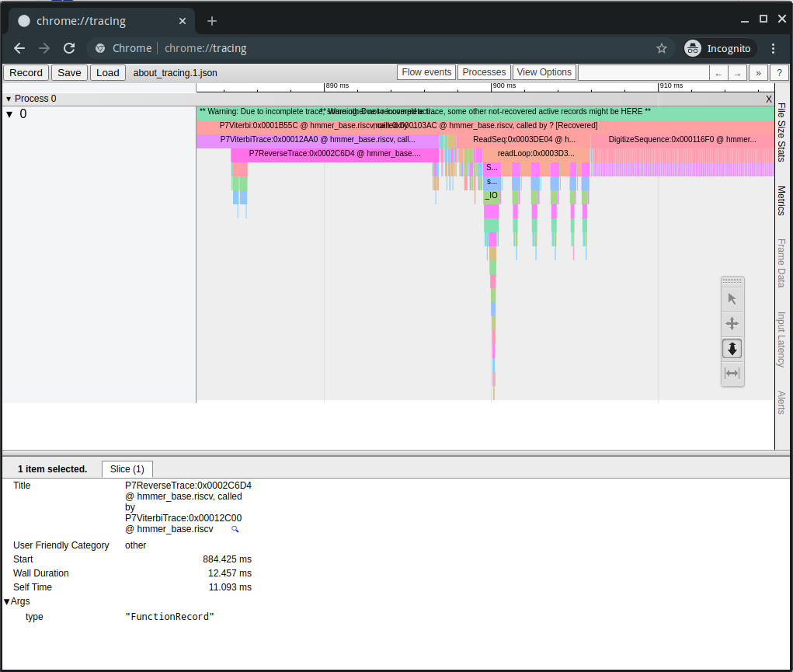Screen dimensions: 793x672
Task: Activate the zoom tool in the mouse palette
Action: (x=732, y=349)
